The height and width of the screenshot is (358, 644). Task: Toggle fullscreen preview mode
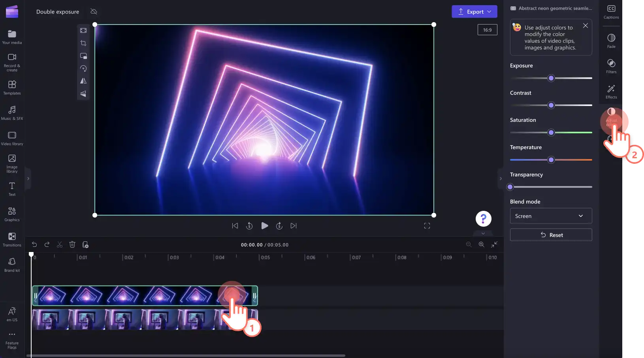click(x=427, y=226)
